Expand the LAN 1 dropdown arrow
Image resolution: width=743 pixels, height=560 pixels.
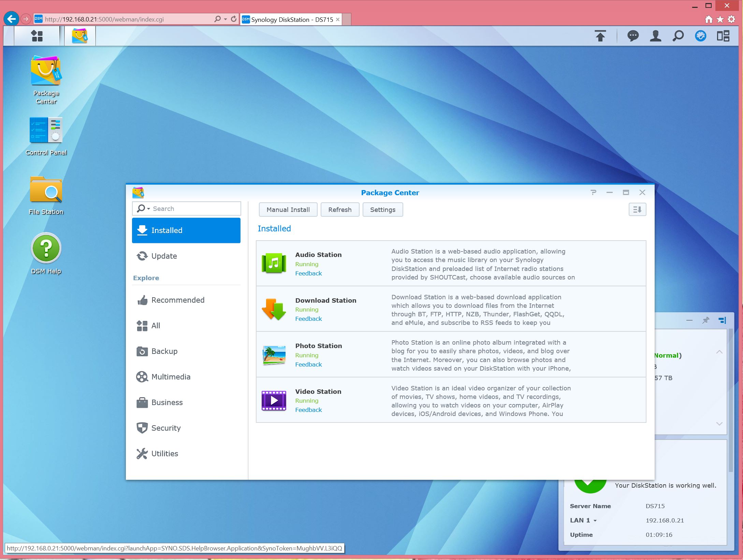coord(595,521)
